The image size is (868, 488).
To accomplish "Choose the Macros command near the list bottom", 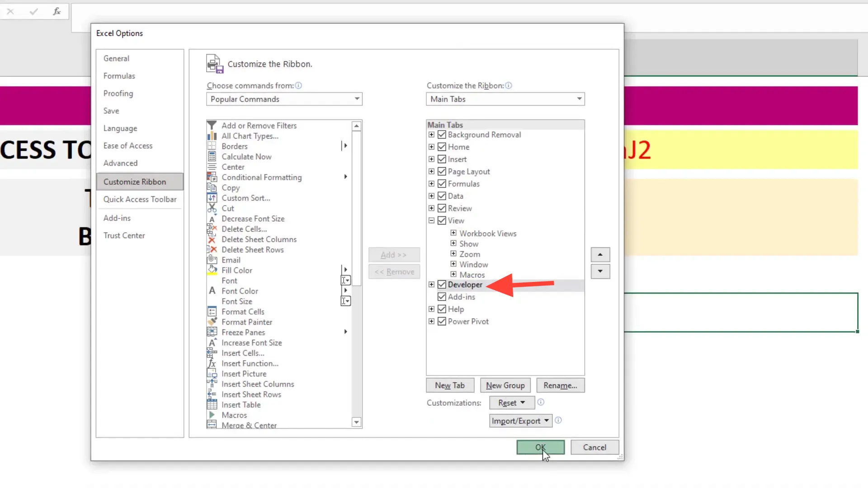I will point(233,415).
